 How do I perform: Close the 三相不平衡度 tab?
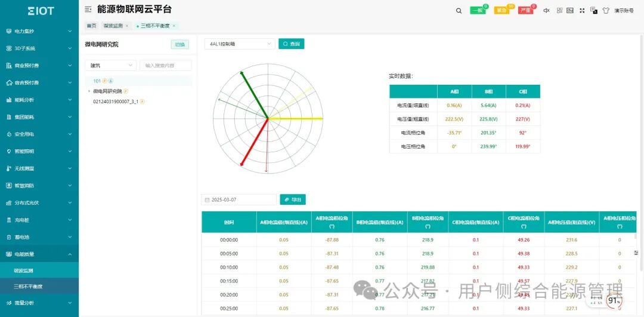point(174,26)
